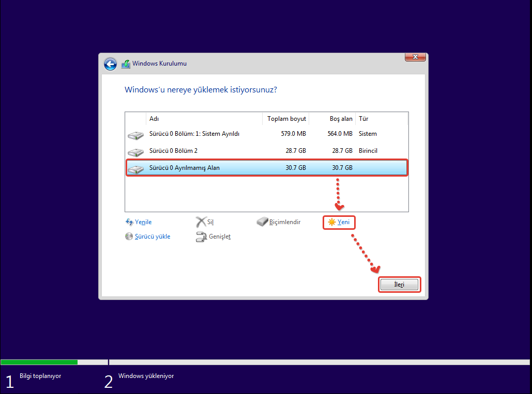
Task: Click the Yeni star icon
Action: [331, 222]
